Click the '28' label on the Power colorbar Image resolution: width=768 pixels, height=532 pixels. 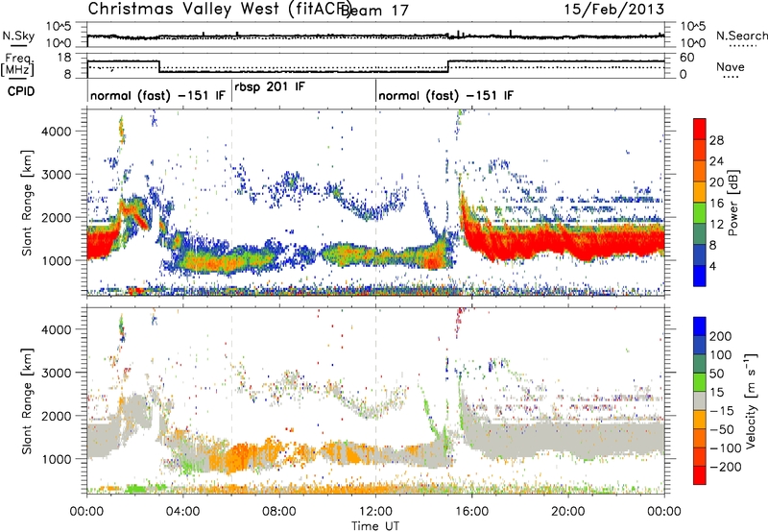coord(716,140)
